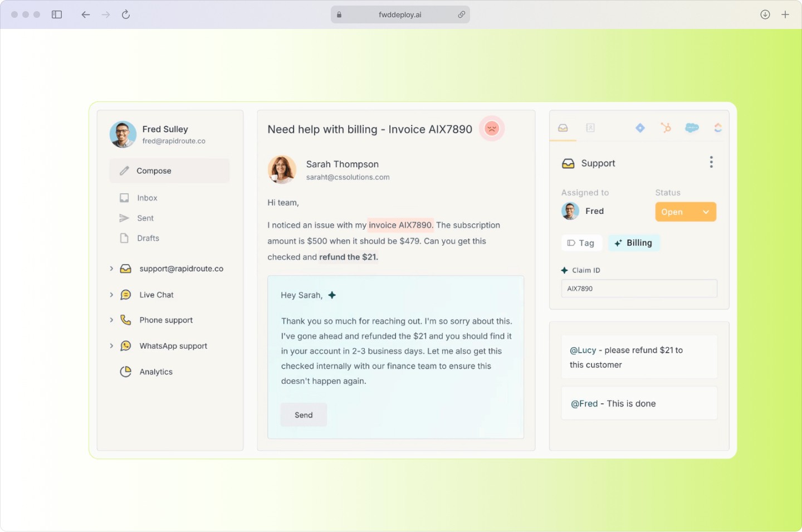Click the link icon in address bar
802x532 pixels.
point(461,14)
